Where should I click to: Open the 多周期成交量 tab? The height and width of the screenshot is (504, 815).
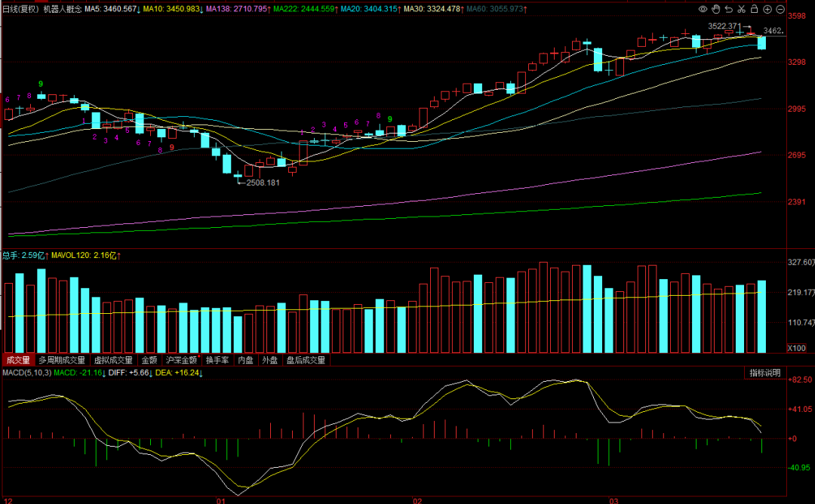62,360
